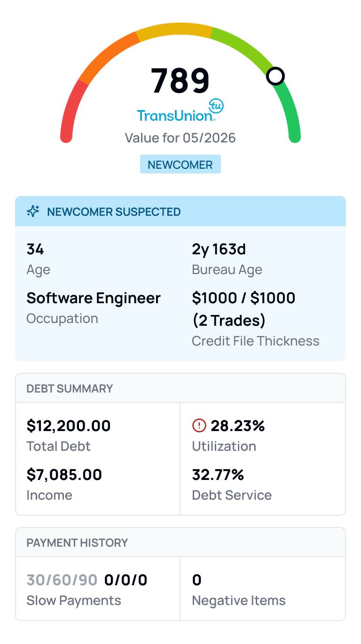Click the 789 credit score number
The image size is (361, 644).
click(x=180, y=80)
